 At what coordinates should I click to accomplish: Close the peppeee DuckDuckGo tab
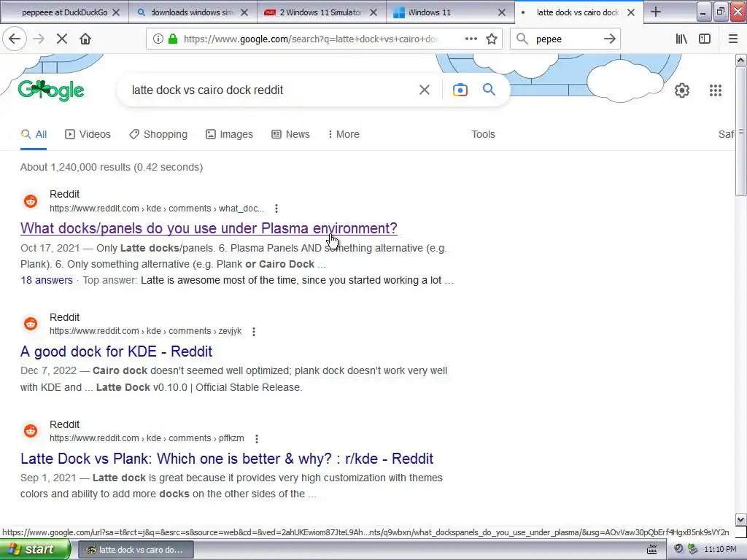coord(116,12)
